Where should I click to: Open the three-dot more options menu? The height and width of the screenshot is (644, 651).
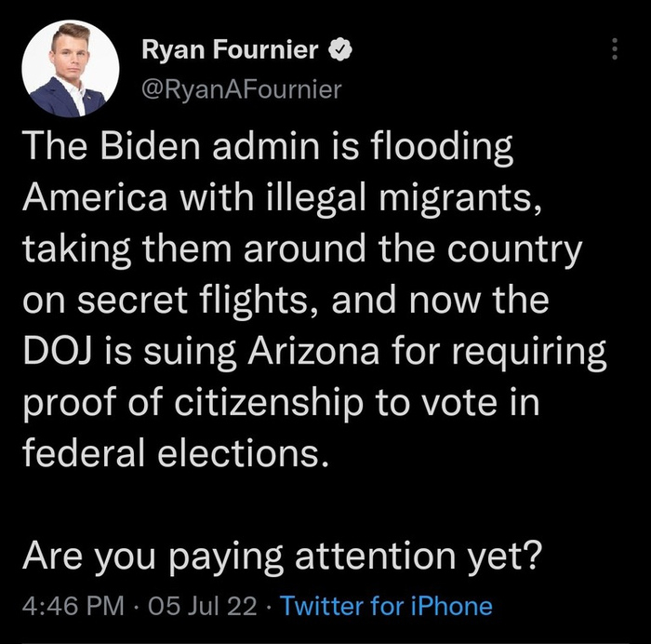[x=614, y=50]
